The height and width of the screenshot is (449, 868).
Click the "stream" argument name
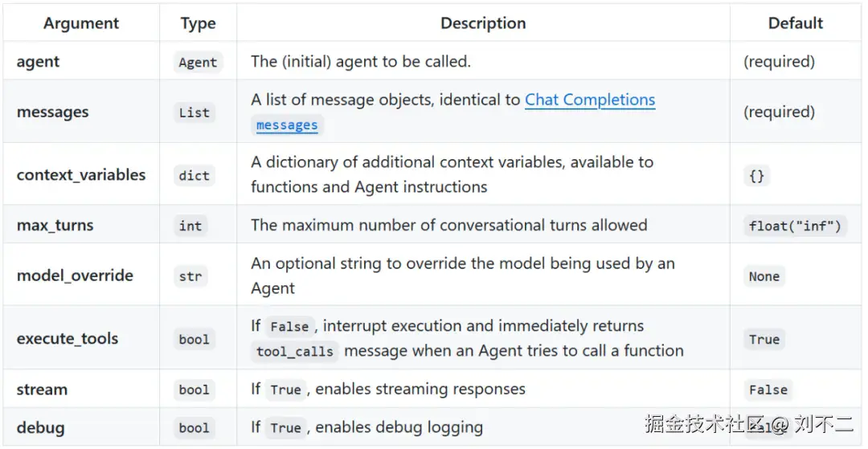[x=42, y=390]
